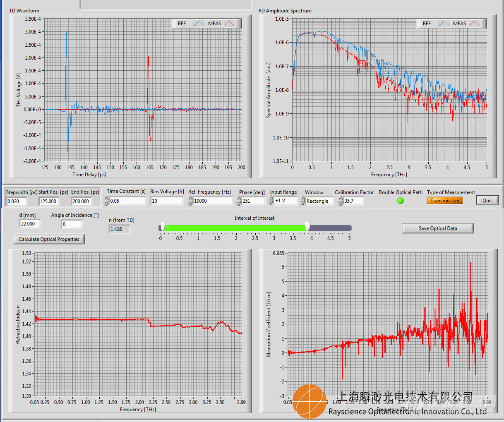This screenshot has height=422, width=504.
Task: Open the Input Range ±1 V selector
Action: (286, 201)
